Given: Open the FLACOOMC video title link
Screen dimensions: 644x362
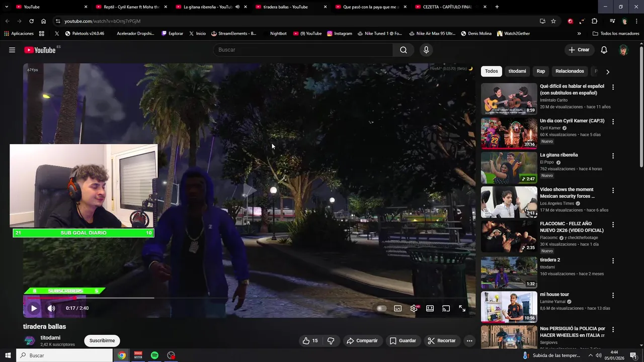Looking at the screenshot, I should coord(572,227).
